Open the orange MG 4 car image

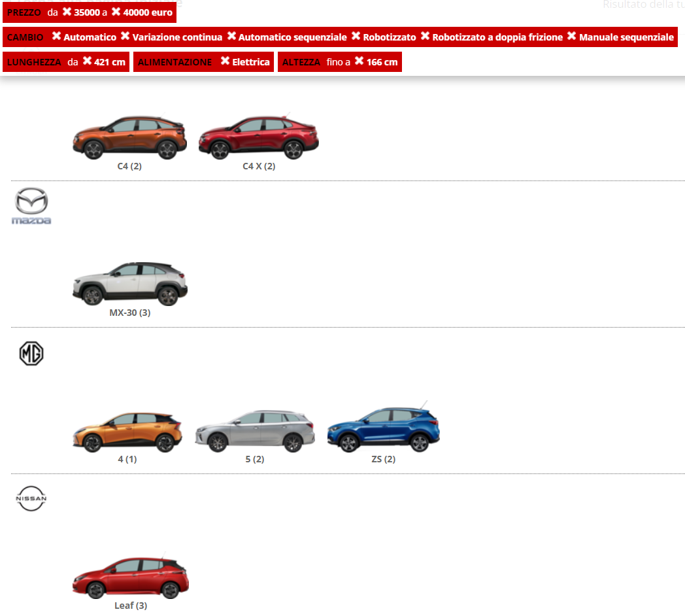click(127, 432)
